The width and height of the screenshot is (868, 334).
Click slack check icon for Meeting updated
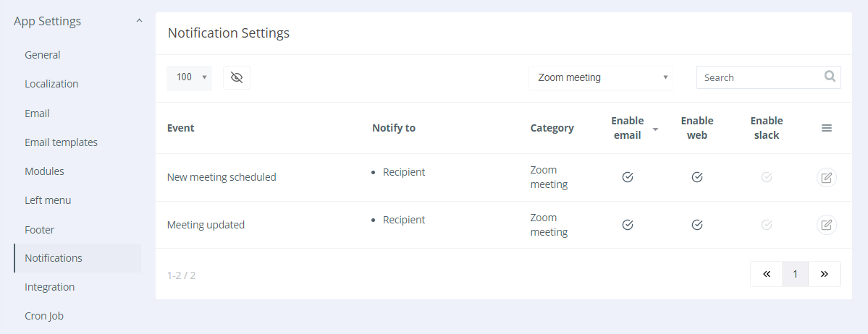(767, 225)
